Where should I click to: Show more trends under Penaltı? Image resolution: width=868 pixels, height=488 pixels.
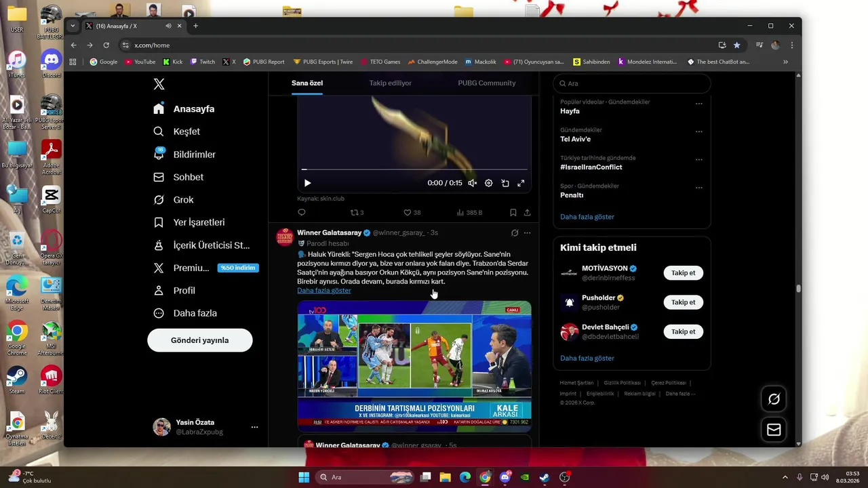click(587, 217)
